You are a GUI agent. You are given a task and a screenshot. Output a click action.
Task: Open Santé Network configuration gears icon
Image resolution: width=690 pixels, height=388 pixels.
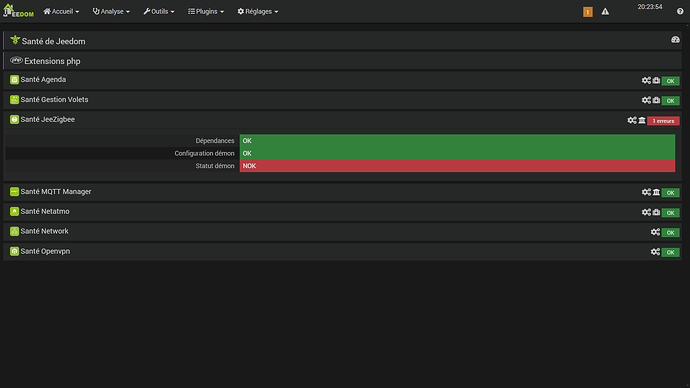(x=655, y=232)
